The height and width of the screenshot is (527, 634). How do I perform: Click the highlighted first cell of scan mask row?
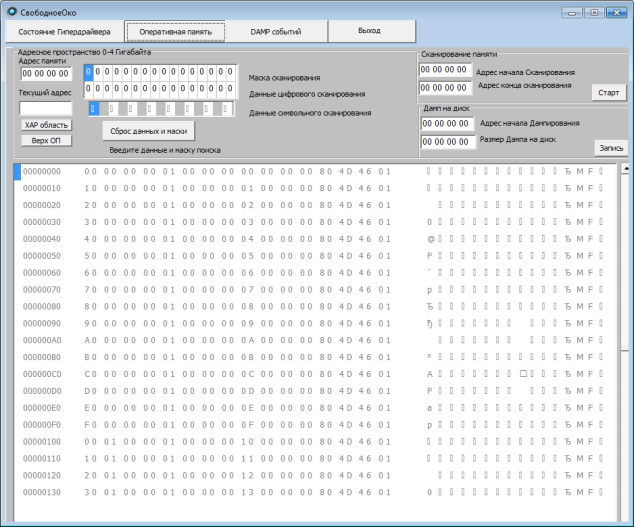pyautogui.click(x=88, y=72)
